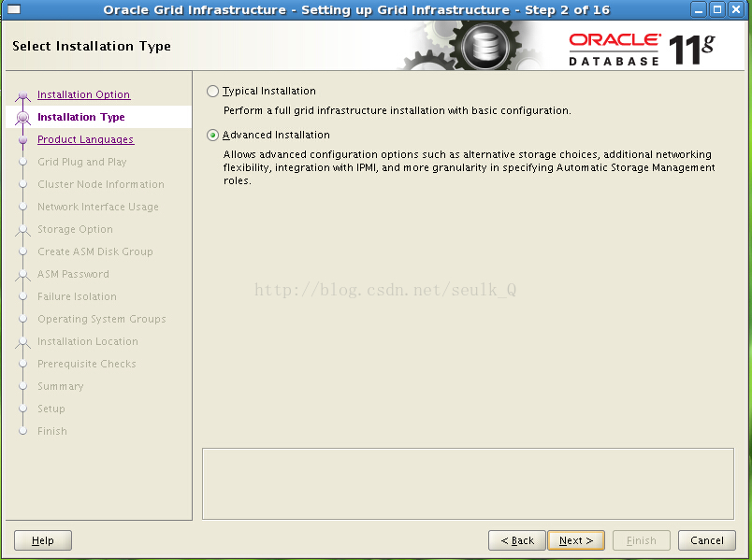Click the ASM Password step
752x560 pixels.
73,274
